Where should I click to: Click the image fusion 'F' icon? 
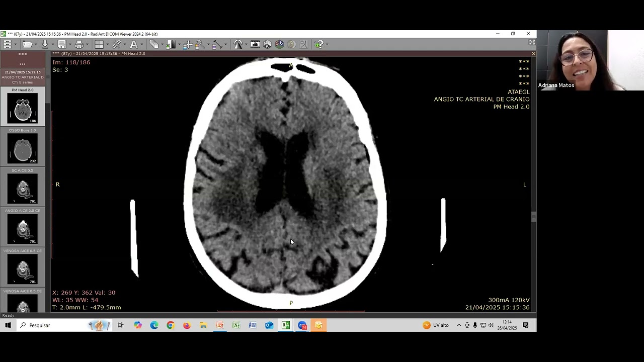point(291,45)
